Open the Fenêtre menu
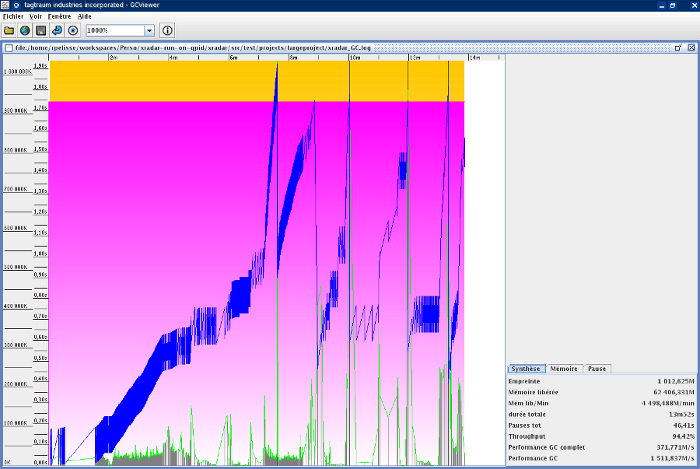This screenshot has height=469, width=700. (60, 17)
